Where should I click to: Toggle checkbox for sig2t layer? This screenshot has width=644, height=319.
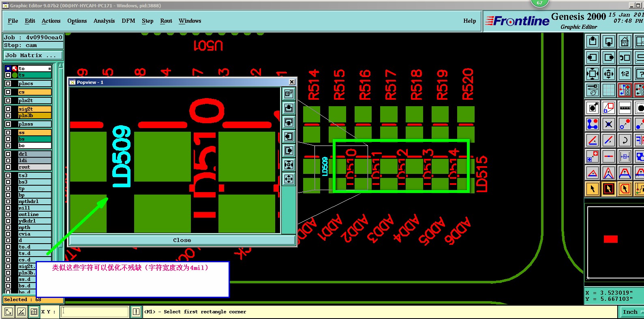pyautogui.click(x=8, y=109)
